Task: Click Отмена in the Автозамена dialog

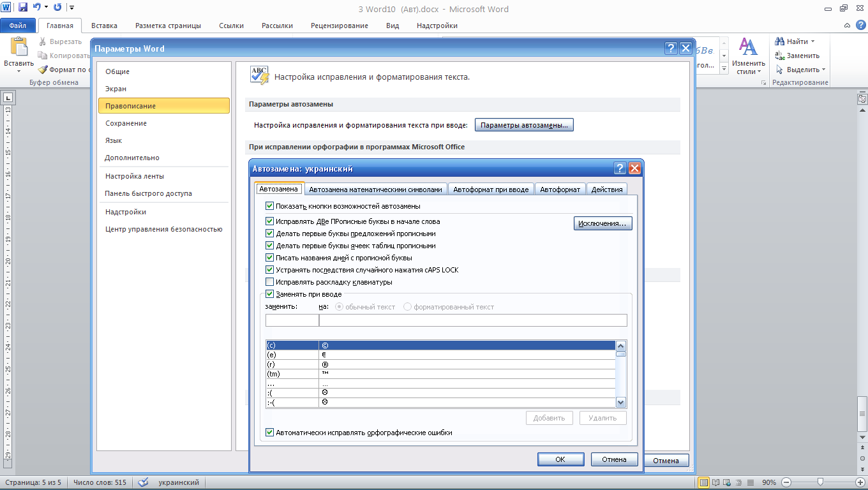Action: [615, 459]
